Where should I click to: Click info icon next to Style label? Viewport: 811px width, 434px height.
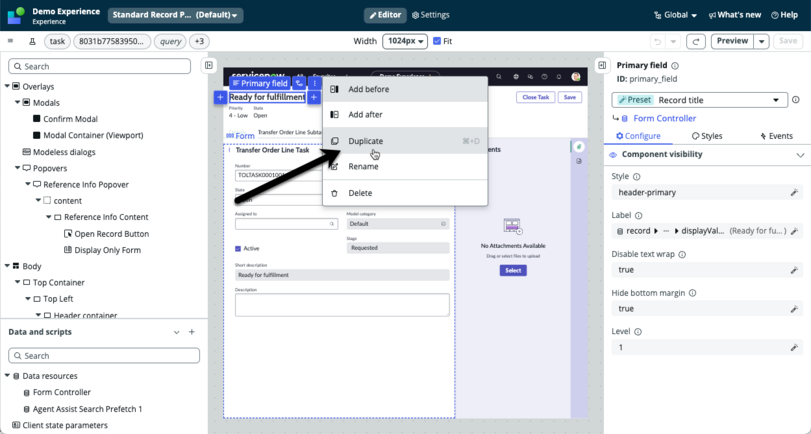[637, 176]
